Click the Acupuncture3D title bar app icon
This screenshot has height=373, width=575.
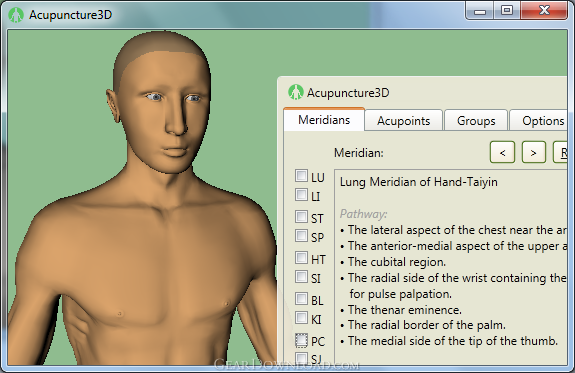click(16, 15)
